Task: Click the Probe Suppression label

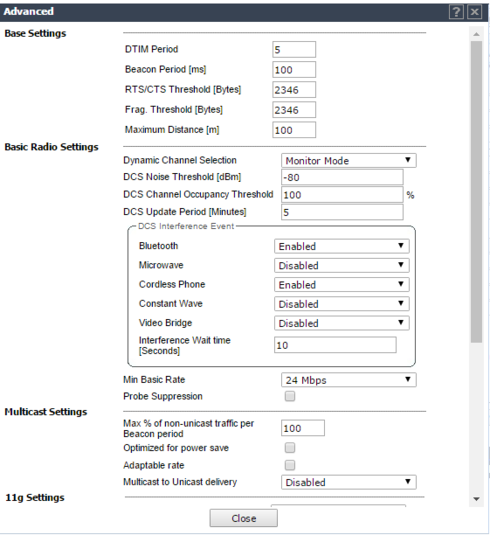Action: click(163, 396)
